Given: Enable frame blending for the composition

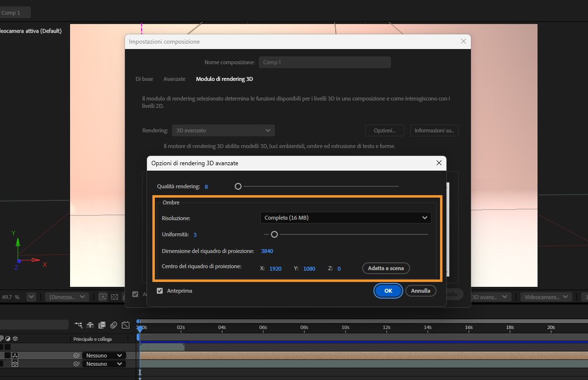Looking at the screenshot, I should click(102, 325).
